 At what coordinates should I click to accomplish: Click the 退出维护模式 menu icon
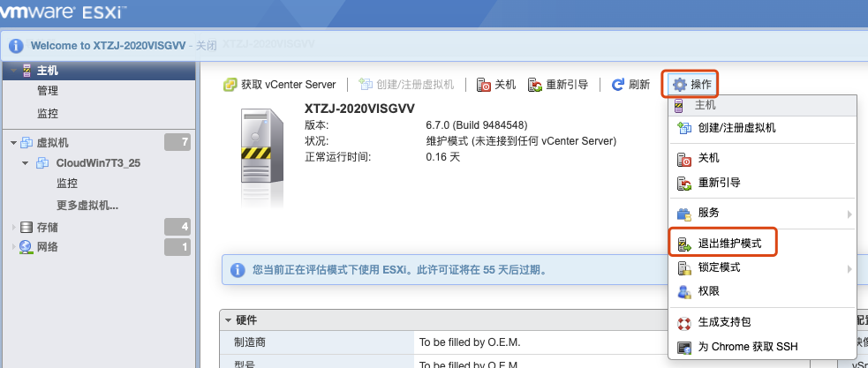point(684,244)
